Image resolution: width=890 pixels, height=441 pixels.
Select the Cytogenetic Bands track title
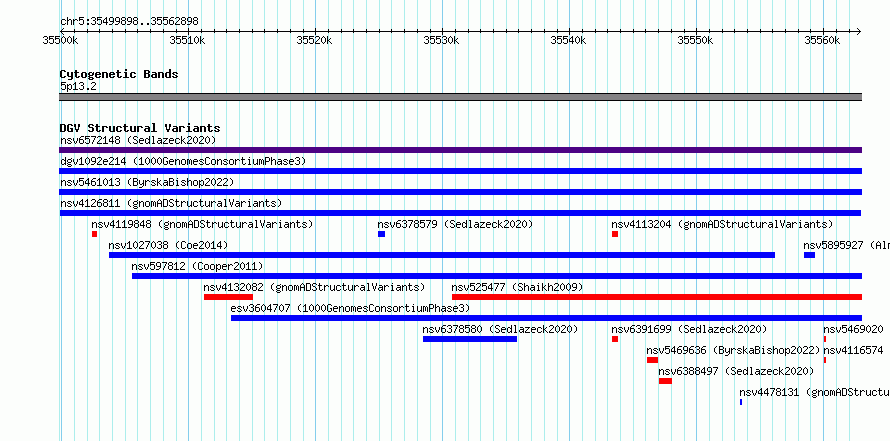[119, 74]
